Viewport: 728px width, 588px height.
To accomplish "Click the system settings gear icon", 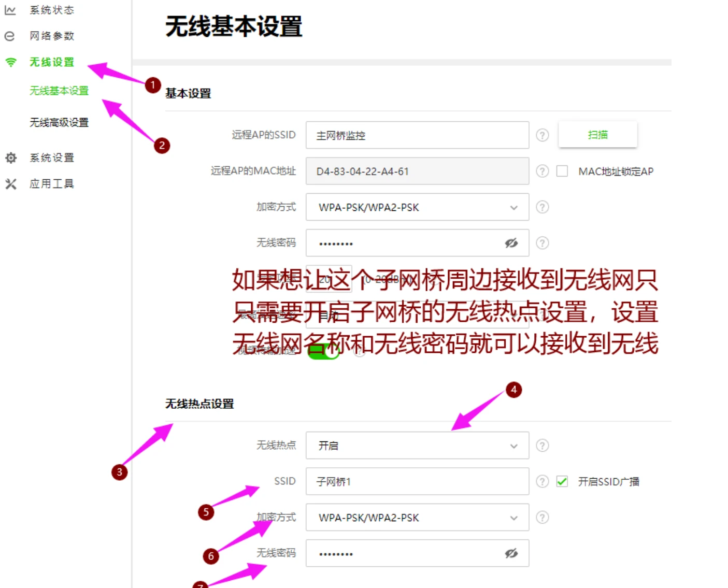I will point(11,157).
